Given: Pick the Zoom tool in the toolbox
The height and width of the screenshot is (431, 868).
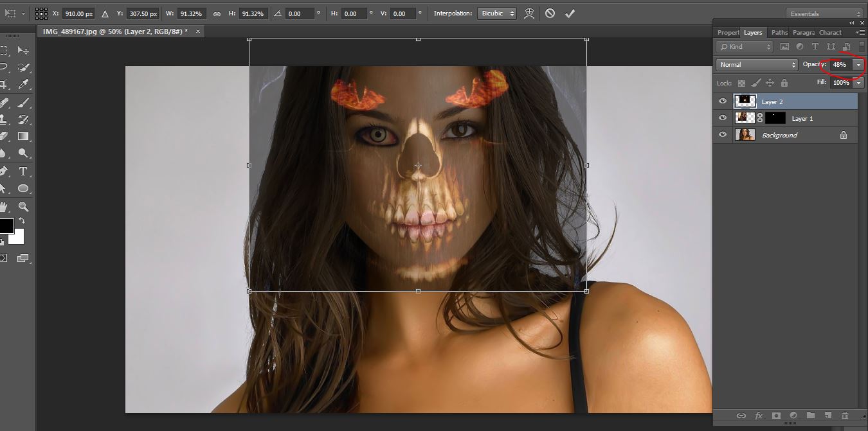Looking at the screenshot, I should pyautogui.click(x=23, y=206).
